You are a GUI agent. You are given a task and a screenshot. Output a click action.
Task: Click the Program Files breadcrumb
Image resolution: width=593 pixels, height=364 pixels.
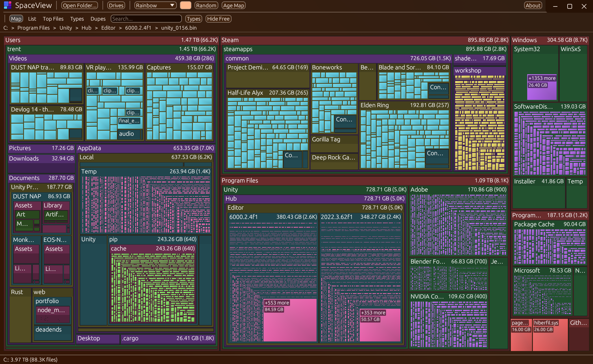[34, 28]
